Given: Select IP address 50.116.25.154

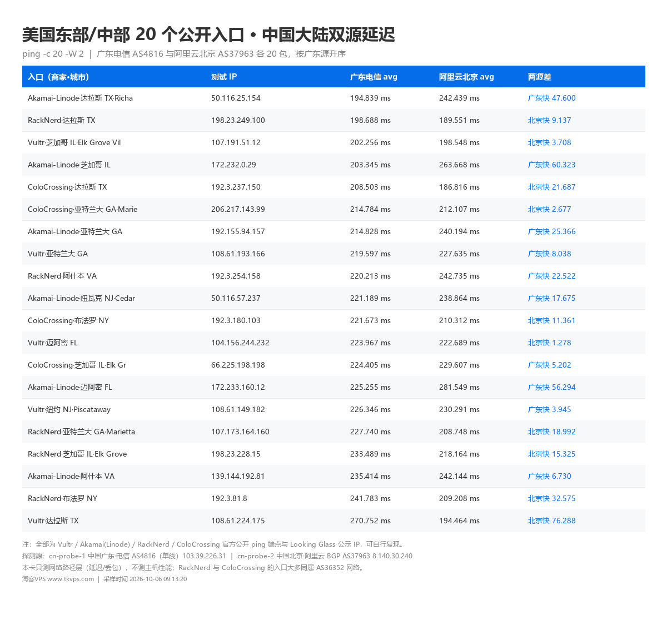Looking at the screenshot, I should [x=236, y=98].
